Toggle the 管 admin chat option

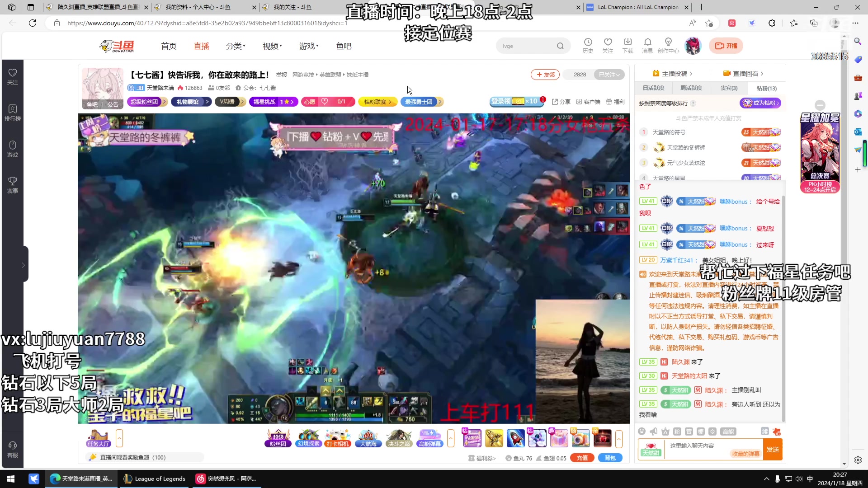[689, 432]
